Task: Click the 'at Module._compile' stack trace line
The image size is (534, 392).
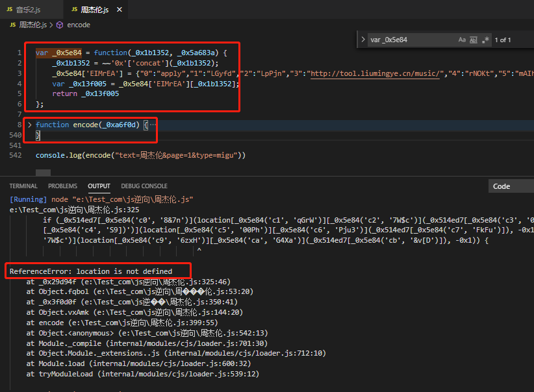Action: [x=147, y=343]
